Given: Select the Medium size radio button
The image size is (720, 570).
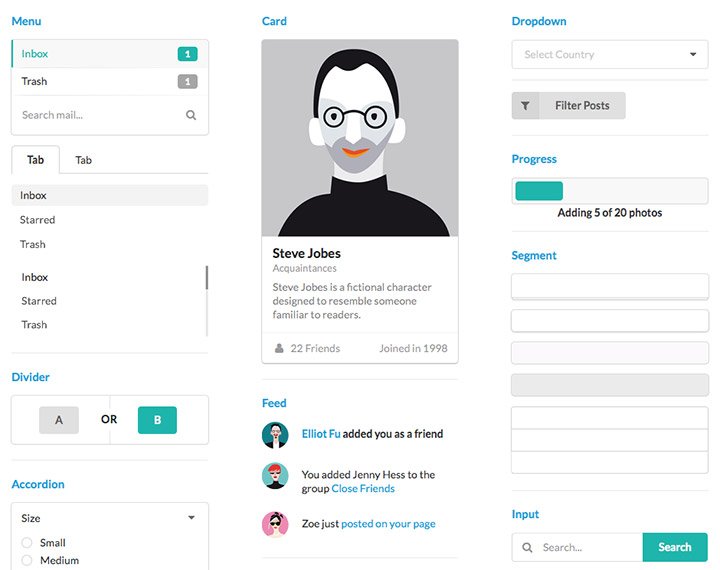Looking at the screenshot, I should point(27,560).
